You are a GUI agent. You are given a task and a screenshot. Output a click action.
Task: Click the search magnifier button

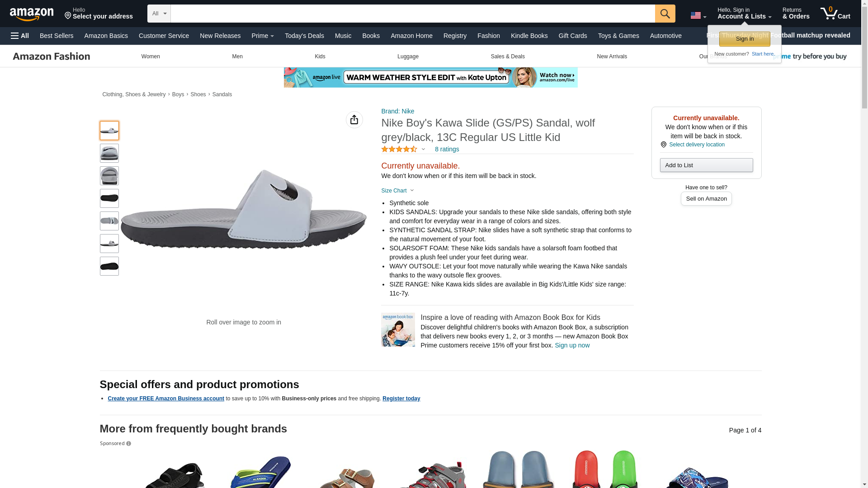pos(665,14)
